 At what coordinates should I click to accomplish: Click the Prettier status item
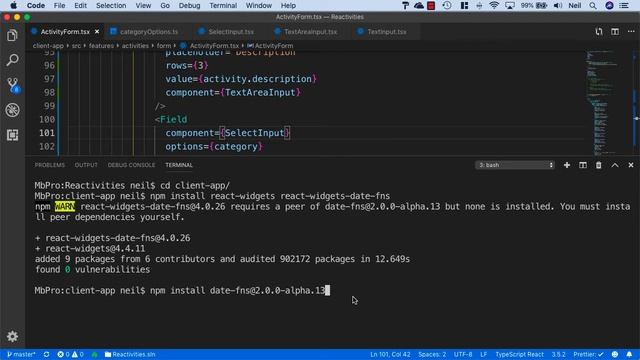point(588,354)
